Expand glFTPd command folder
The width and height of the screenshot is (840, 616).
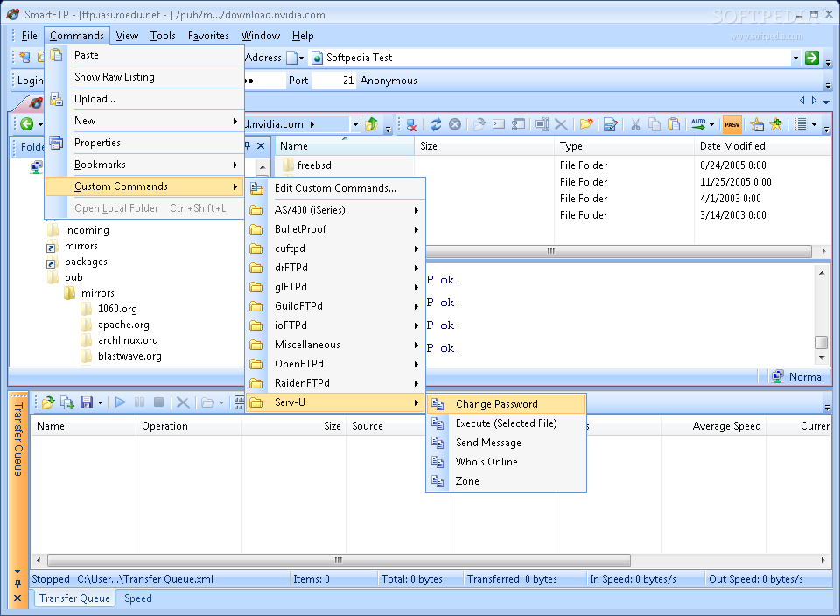tap(335, 287)
